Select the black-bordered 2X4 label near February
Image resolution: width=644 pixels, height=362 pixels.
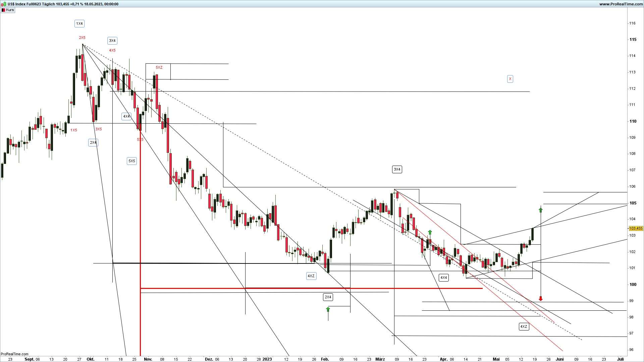[x=328, y=297]
